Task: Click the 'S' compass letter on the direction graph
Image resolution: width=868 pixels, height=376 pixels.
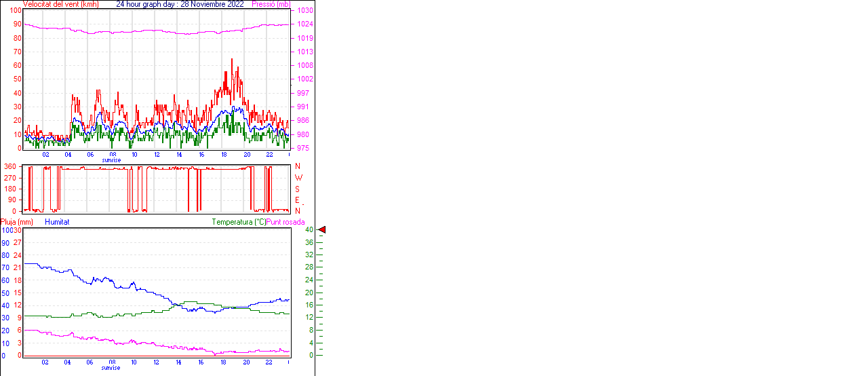Action: coord(298,189)
